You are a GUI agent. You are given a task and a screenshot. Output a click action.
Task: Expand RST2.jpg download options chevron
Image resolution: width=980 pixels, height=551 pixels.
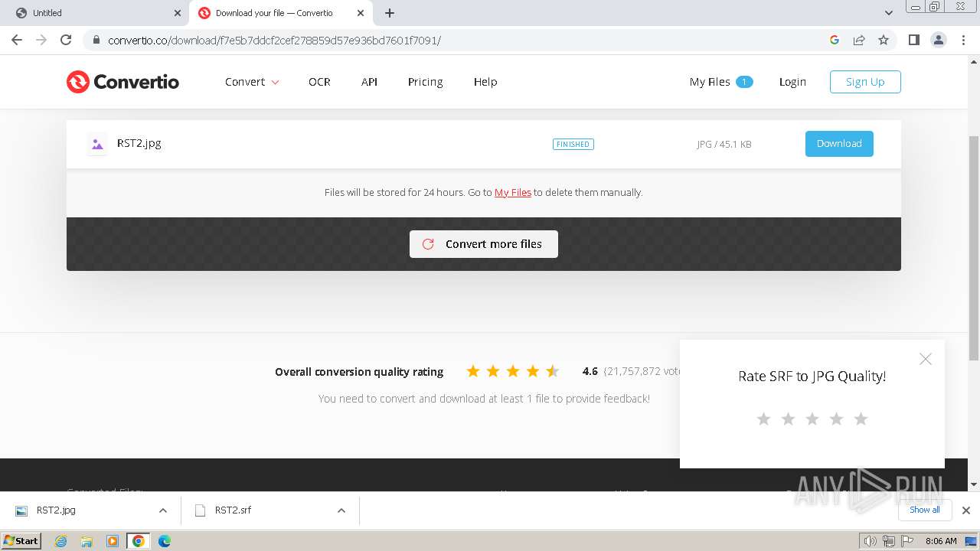pyautogui.click(x=162, y=510)
